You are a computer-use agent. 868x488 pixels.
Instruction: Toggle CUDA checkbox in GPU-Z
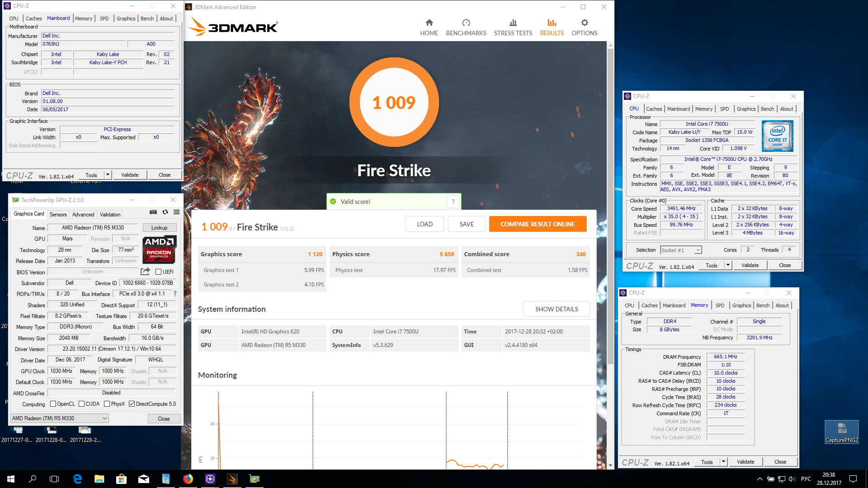82,404
